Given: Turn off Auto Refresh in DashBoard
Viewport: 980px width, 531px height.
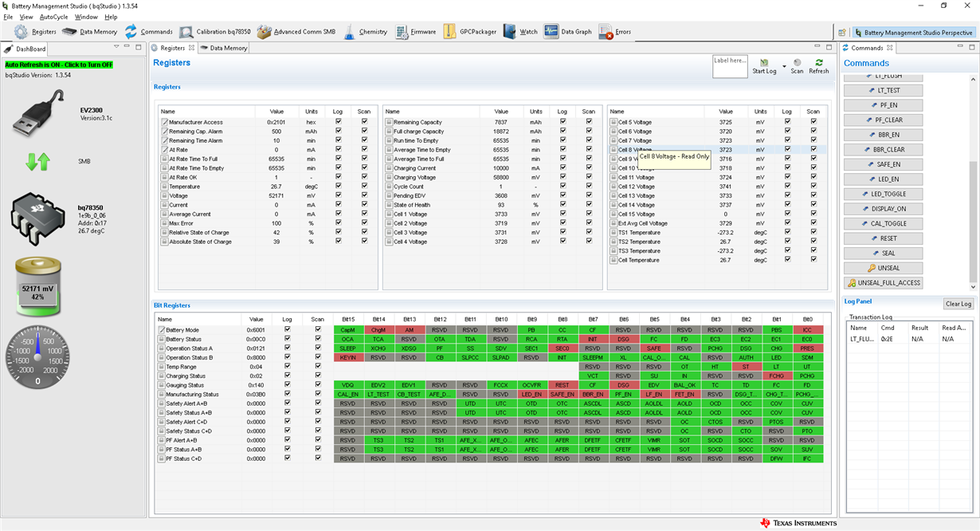Looking at the screenshot, I should click(x=59, y=65).
